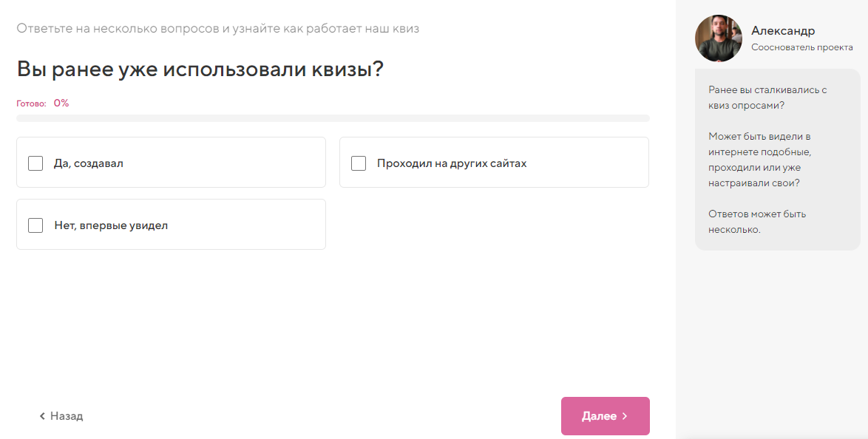Screen dimensions: 868x439
Task: Click the grey instruction text at top
Action: coord(217,29)
